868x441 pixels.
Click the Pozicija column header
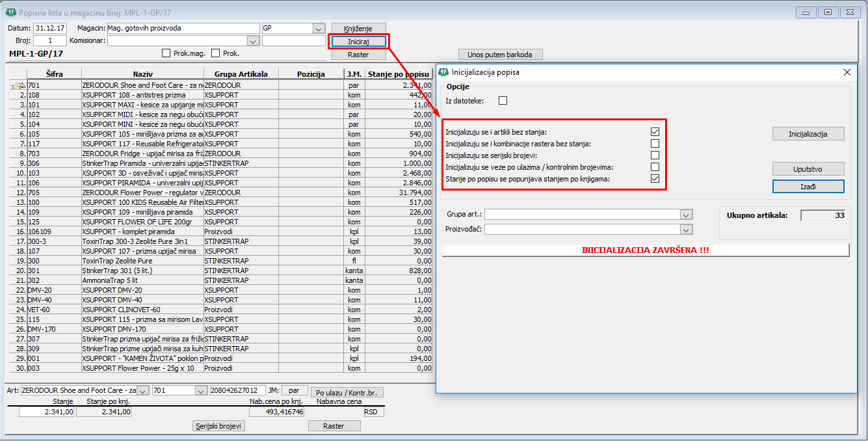point(311,74)
